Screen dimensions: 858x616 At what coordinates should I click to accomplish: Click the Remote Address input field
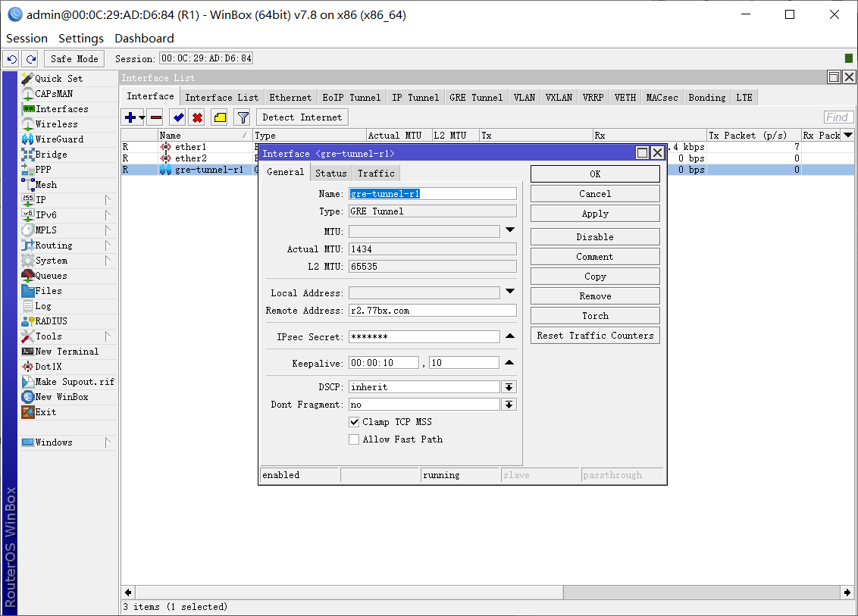coord(432,311)
